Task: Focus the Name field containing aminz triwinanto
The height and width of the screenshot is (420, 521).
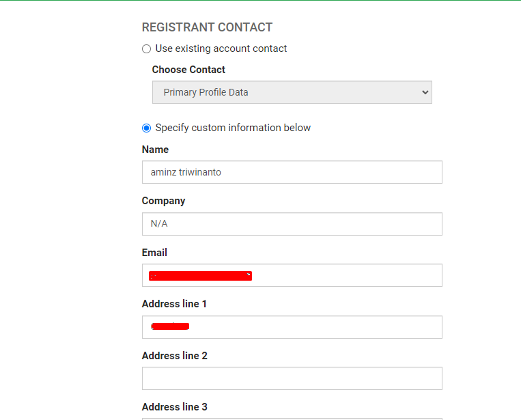Action: pyautogui.click(x=292, y=172)
